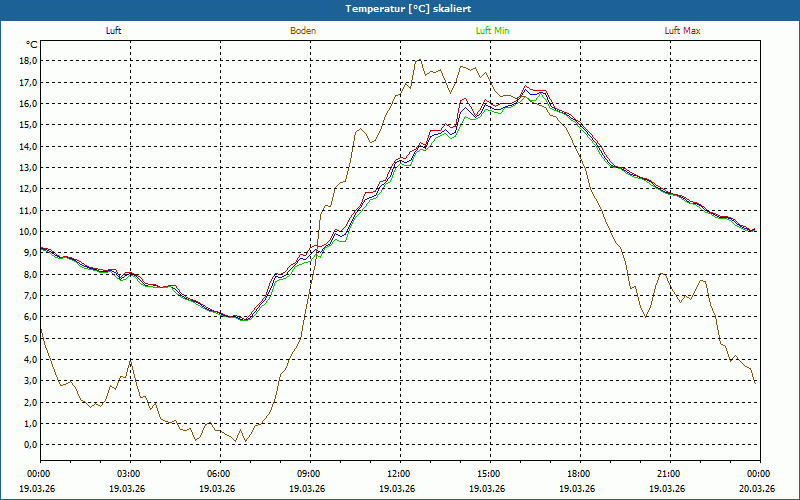Image resolution: width=800 pixels, height=500 pixels.
Task: Click the 16,0 y-axis value
Action: [x=29, y=104]
